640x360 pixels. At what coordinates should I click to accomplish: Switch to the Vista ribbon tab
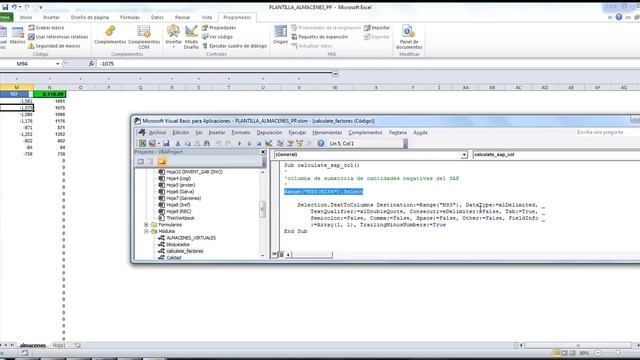[207, 17]
